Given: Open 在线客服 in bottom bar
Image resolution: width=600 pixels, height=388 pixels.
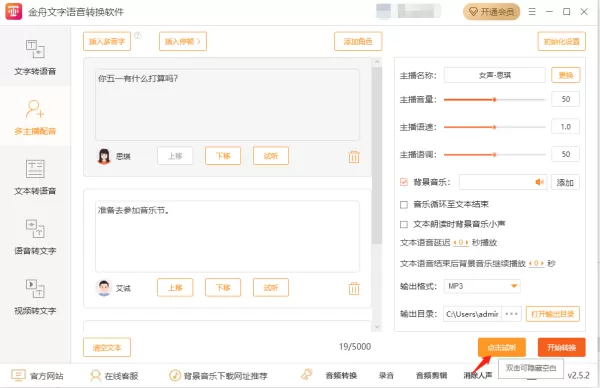Looking at the screenshot, I should pos(121,376).
